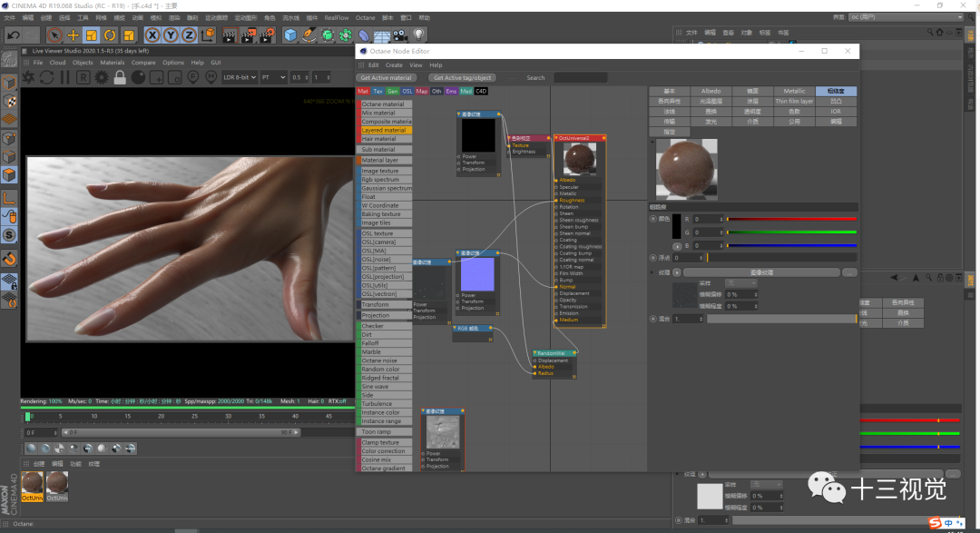Click the S snapping icon in left toolbar
This screenshot has height=533, width=980.
pos(9,235)
